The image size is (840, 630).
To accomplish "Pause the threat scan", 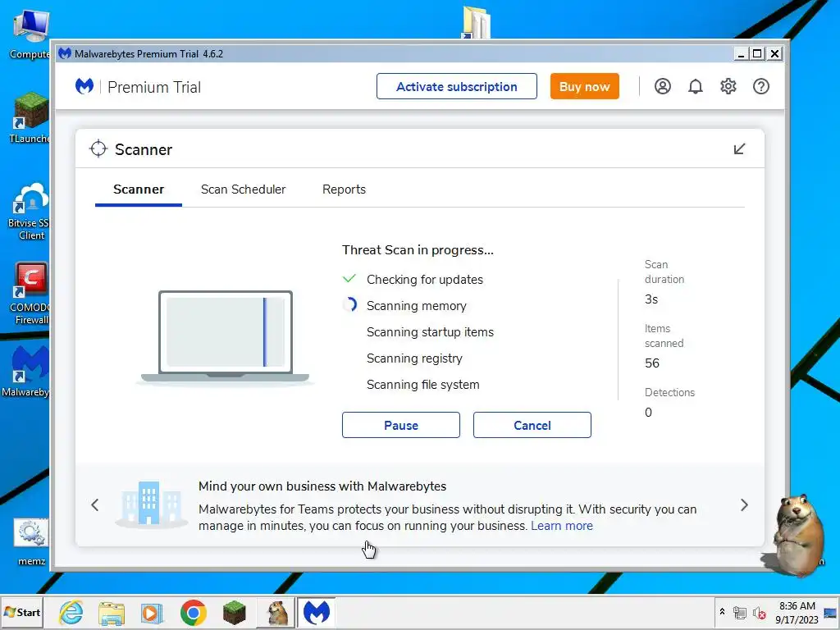I will coord(400,425).
